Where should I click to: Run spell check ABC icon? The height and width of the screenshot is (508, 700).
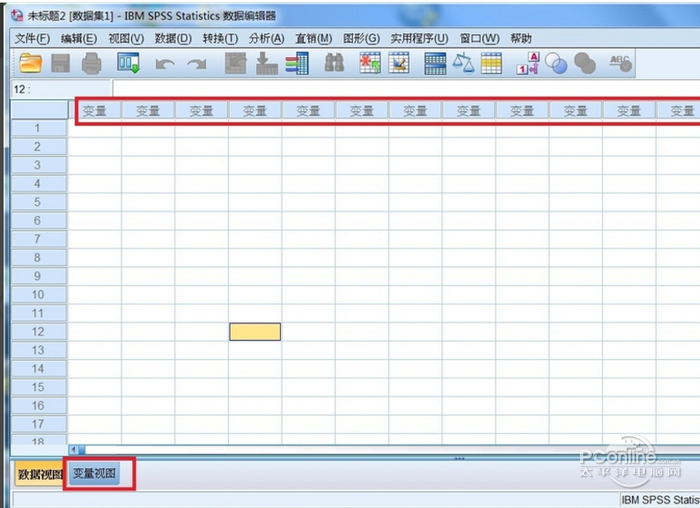coord(621,63)
